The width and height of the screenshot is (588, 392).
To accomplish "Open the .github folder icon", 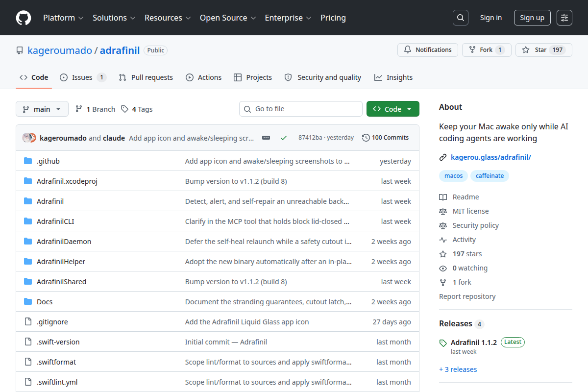I will point(28,161).
